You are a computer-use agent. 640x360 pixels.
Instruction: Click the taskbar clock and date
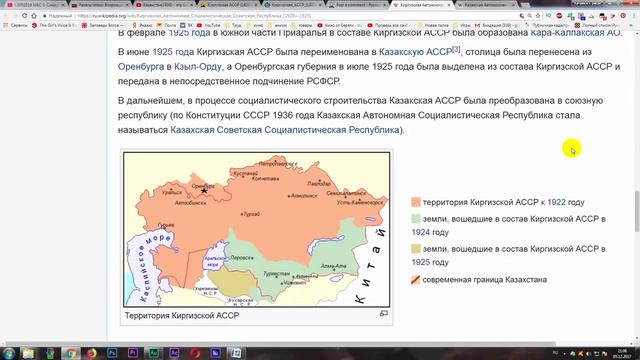point(622,353)
